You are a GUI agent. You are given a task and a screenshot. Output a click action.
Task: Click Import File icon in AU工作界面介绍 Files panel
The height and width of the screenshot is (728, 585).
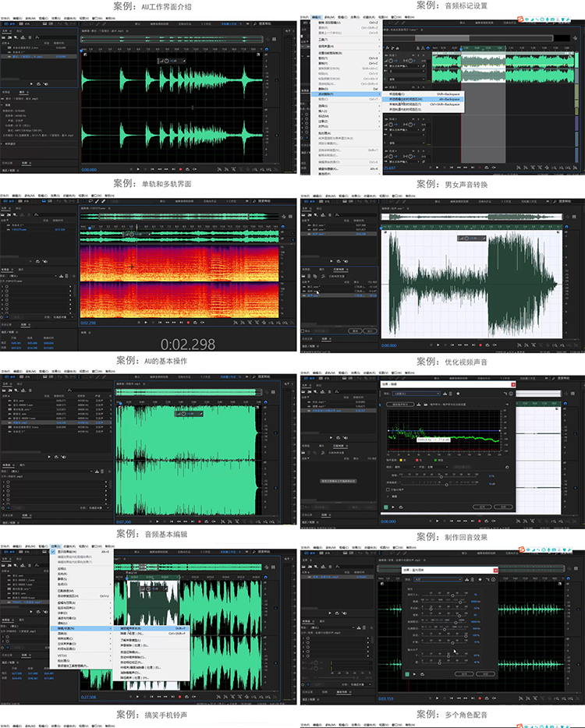click(10, 37)
